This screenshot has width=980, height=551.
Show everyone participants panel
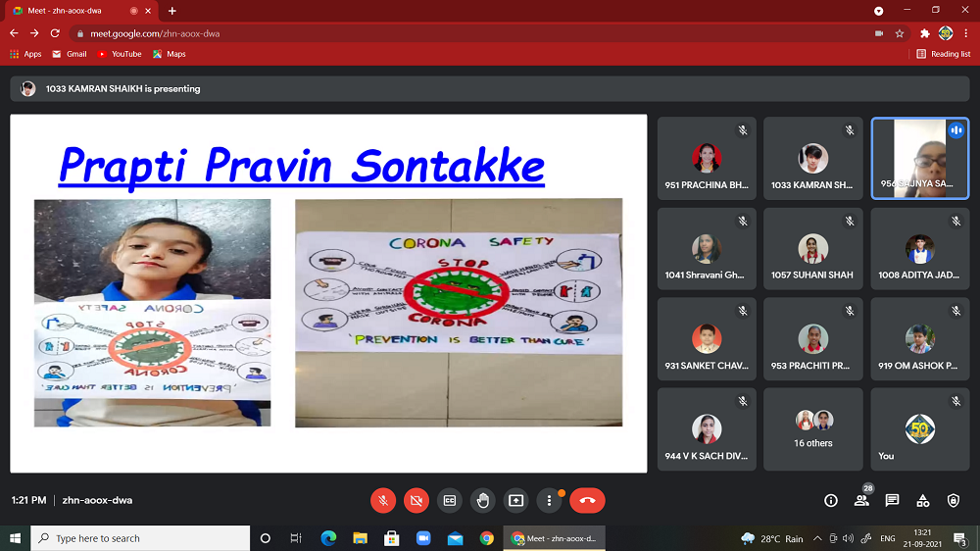pyautogui.click(x=861, y=500)
